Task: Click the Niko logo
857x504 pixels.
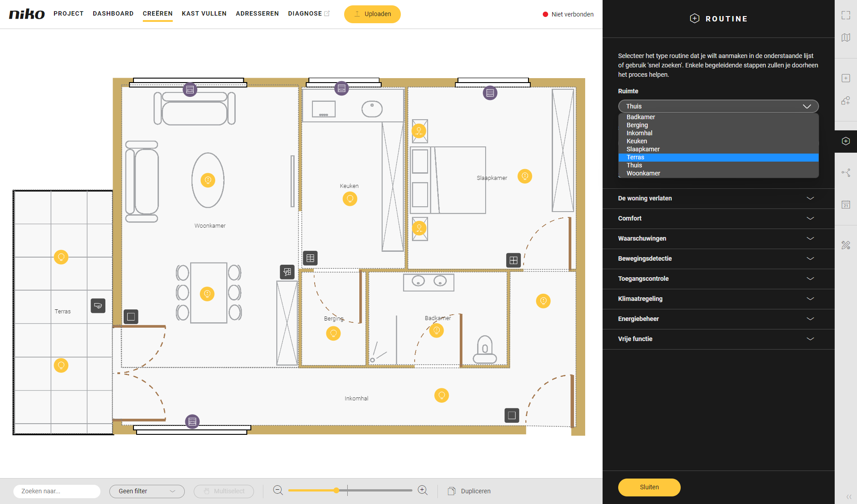Action: 27,14
